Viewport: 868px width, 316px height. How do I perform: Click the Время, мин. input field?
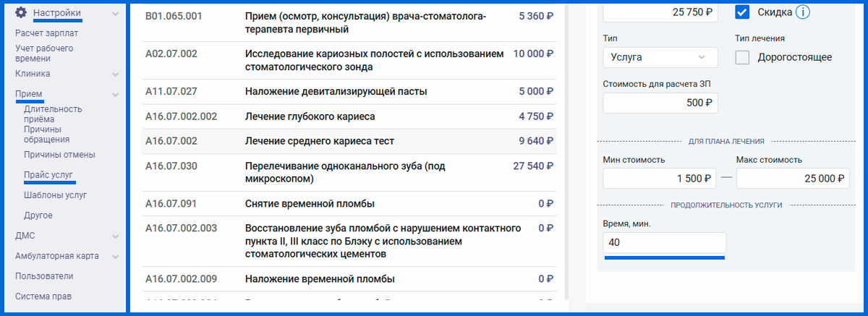[x=665, y=243]
